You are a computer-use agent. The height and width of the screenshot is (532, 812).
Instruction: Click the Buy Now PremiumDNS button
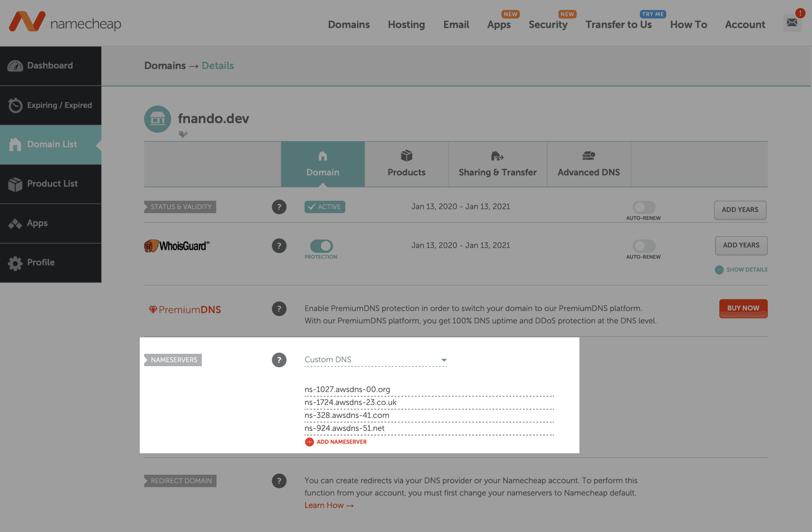coord(743,308)
